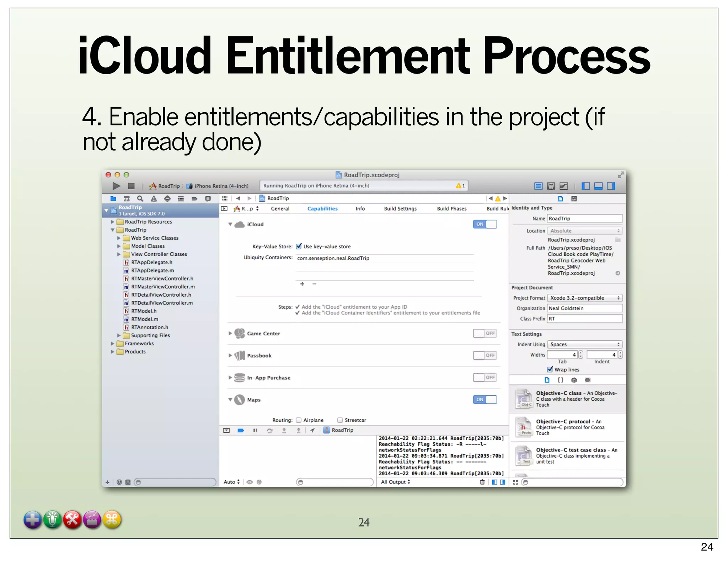Remove ubiquity container with minus button
This screenshot has width=728, height=562.
(x=314, y=284)
